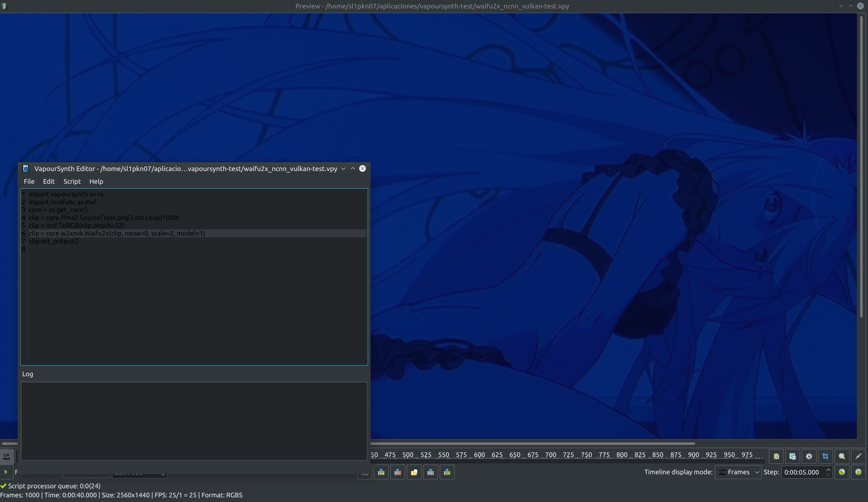The width and height of the screenshot is (868, 502).
Task: Open the Script menu
Action: click(x=72, y=181)
